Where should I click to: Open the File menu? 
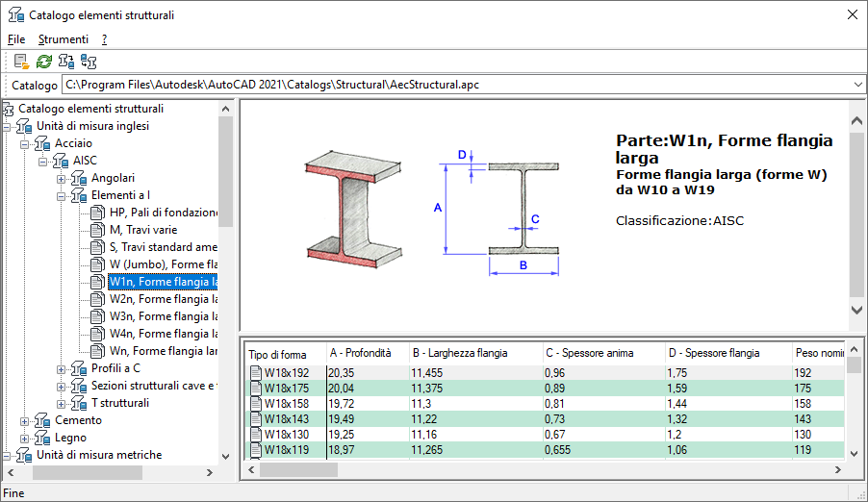16,39
